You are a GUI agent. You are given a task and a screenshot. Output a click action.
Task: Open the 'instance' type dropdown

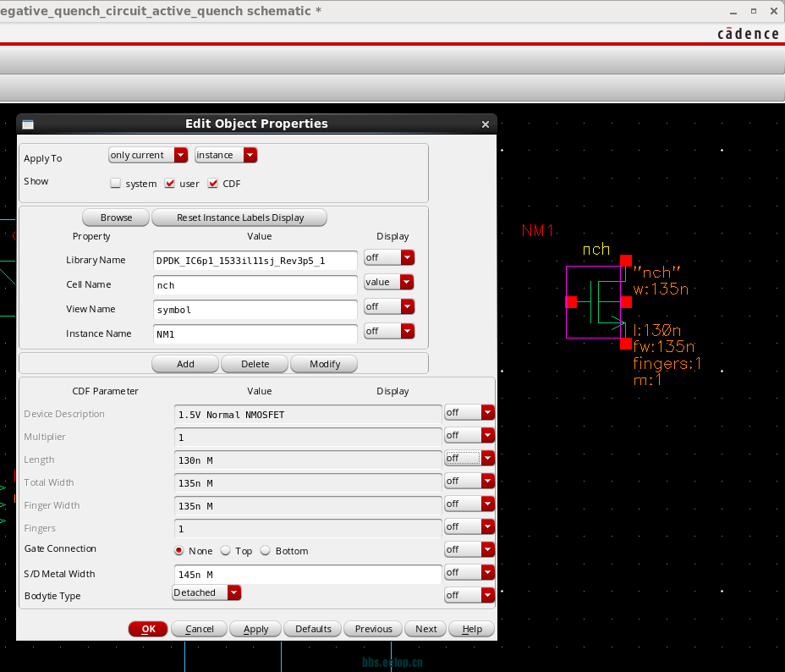click(226, 155)
